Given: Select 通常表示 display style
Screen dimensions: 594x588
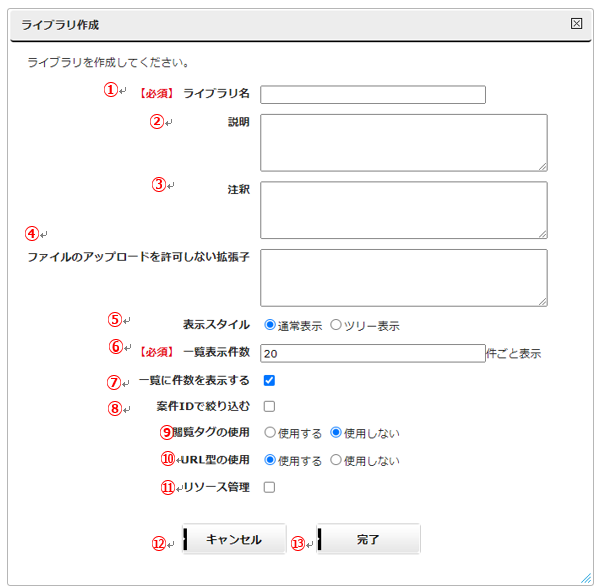Looking at the screenshot, I should click(270, 325).
